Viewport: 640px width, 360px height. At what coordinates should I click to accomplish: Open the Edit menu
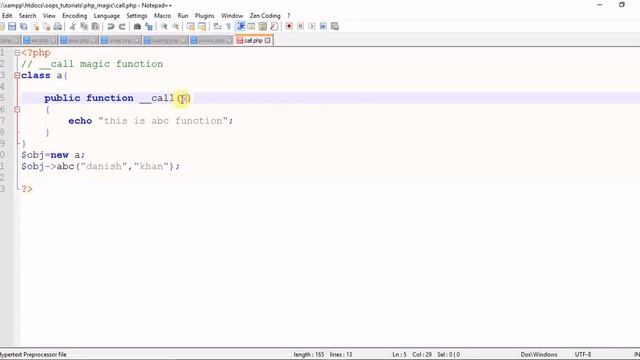7,16
